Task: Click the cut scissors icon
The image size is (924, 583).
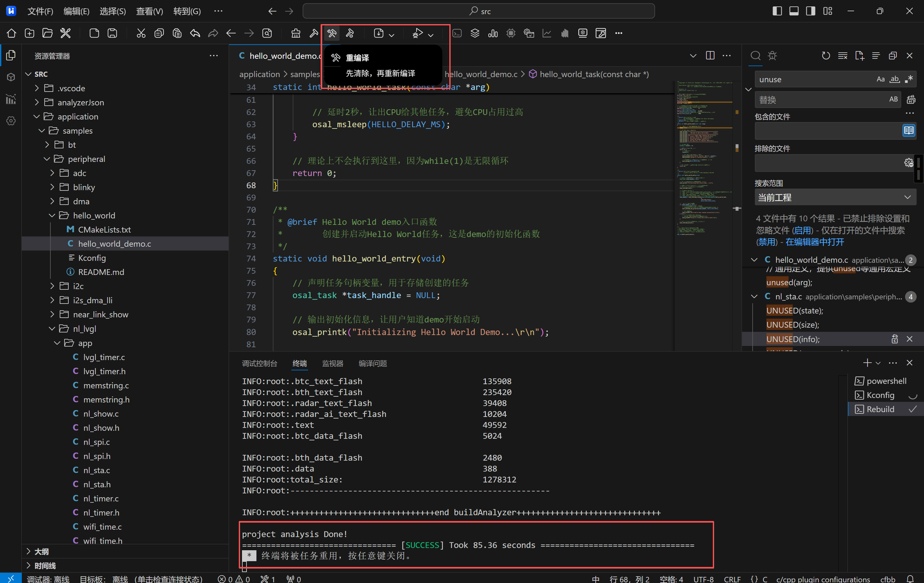Action: (x=141, y=33)
